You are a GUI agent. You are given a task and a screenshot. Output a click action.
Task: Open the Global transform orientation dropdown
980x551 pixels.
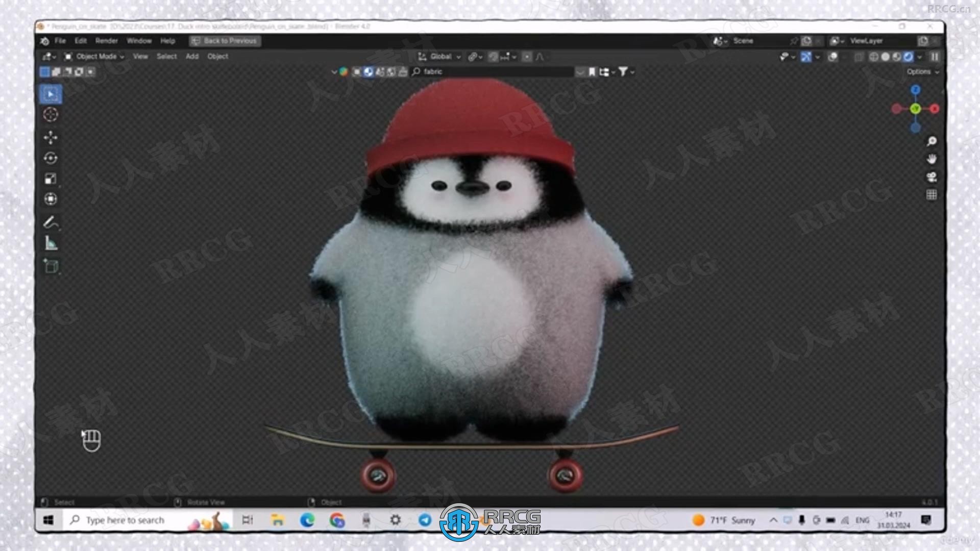pyautogui.click(x=439, y=57)
